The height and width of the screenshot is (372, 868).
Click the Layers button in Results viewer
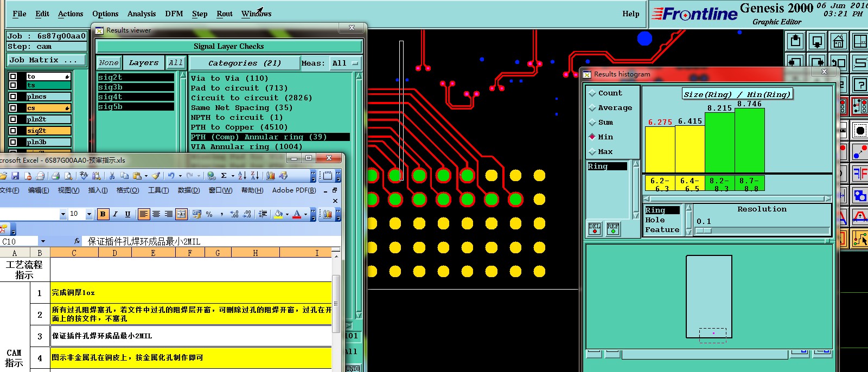143,63
